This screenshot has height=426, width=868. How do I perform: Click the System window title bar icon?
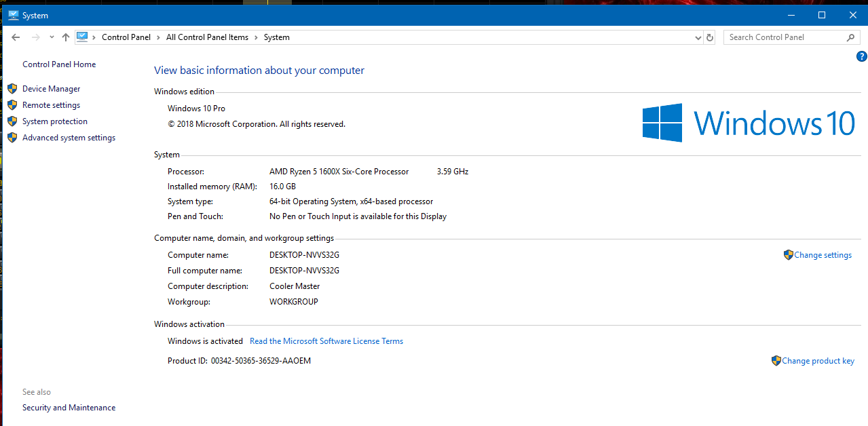(x=13, y=14)
